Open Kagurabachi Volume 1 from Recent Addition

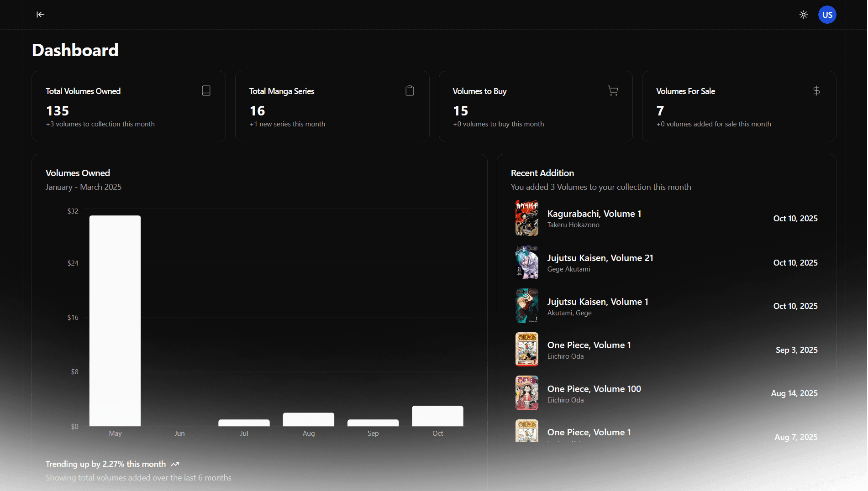[x=594, y=214]
